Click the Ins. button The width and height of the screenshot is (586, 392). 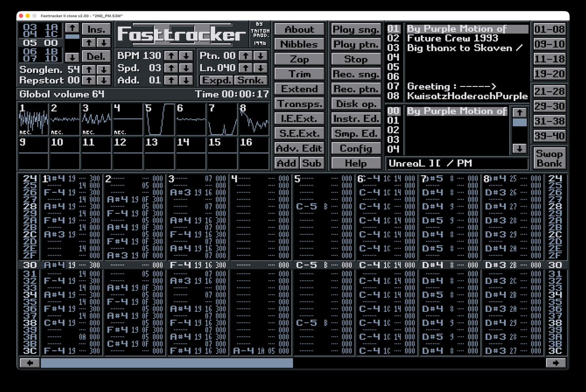(96, 29)
